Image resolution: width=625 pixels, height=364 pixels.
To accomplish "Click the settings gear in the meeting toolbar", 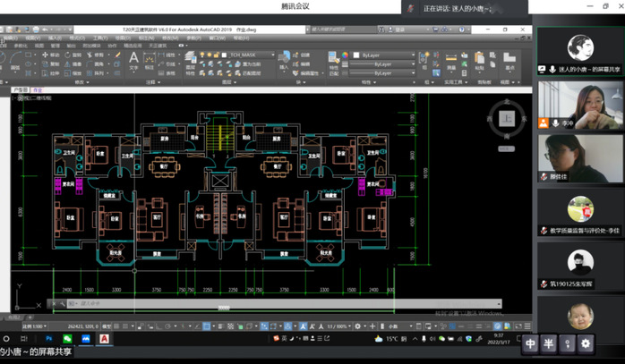I will click(586, 343).
